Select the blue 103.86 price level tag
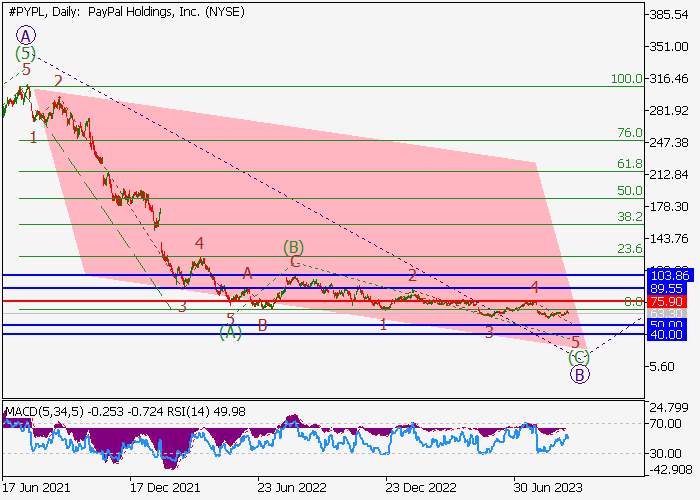700x500 pixels. [670, 275]
